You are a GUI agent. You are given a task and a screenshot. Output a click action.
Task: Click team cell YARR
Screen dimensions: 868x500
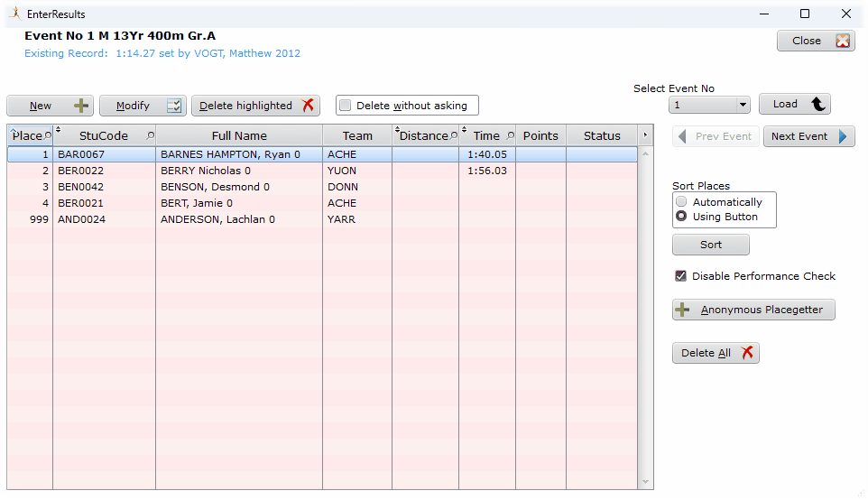(x=357, y=219)
